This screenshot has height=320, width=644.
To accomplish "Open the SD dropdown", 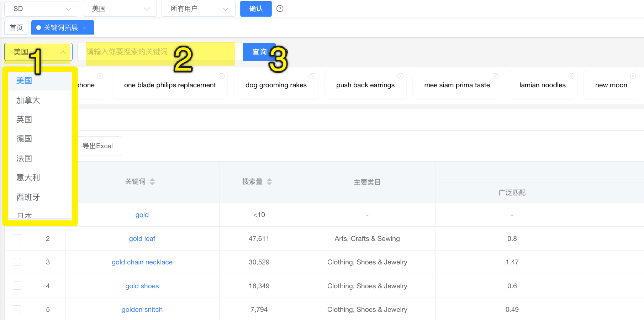I will tap(41, 9).
